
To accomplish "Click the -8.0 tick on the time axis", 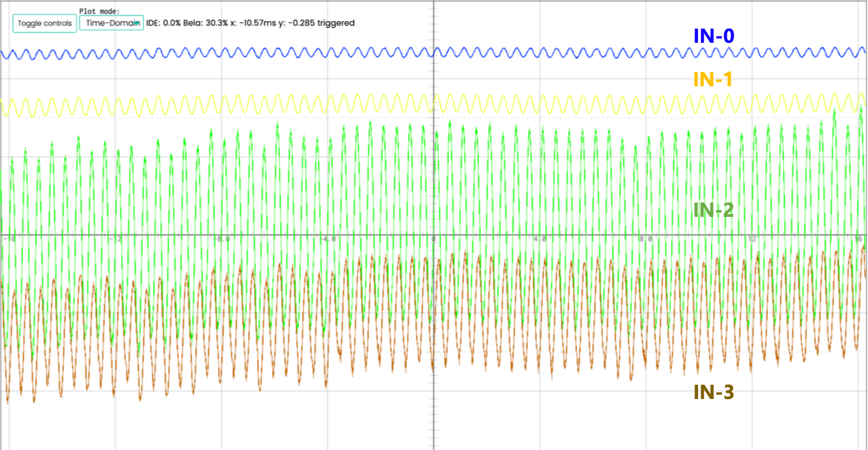I will [x=222, y=239].
